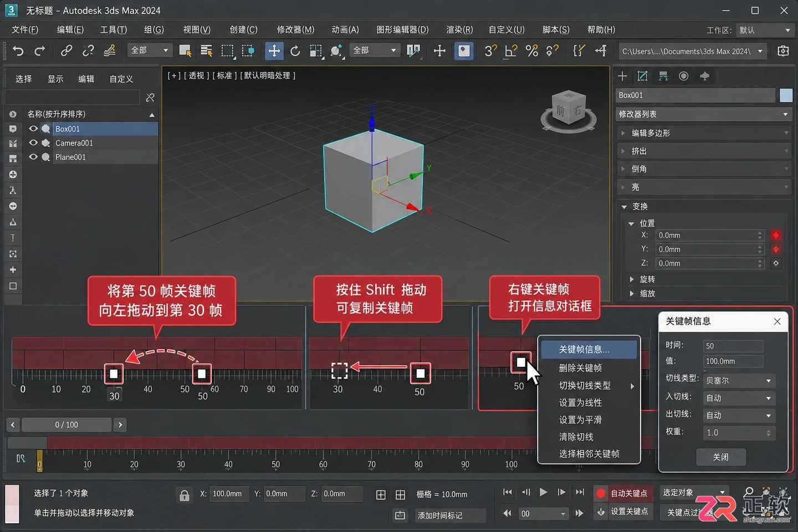Open the Modifiers menu

point(295,30)
